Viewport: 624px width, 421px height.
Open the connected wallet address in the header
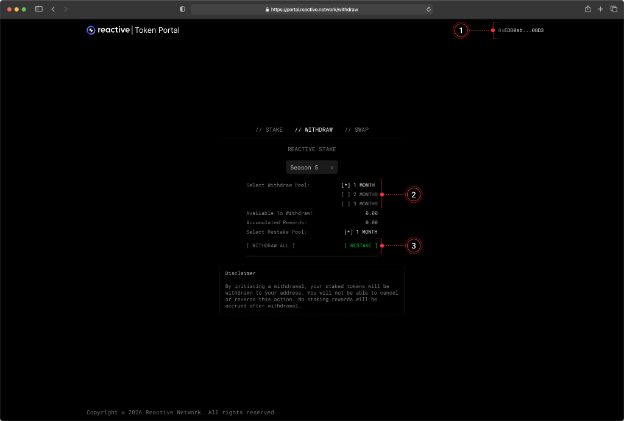(521, 30)
